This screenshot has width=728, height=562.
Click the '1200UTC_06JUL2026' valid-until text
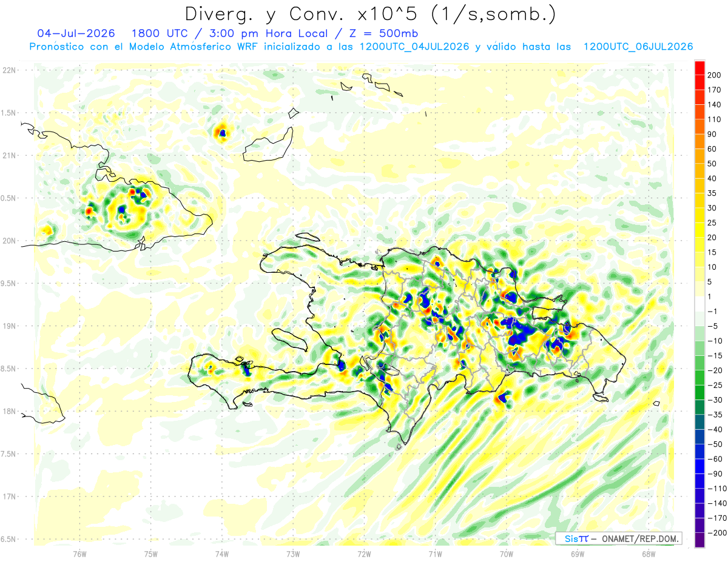click(638, 47)
